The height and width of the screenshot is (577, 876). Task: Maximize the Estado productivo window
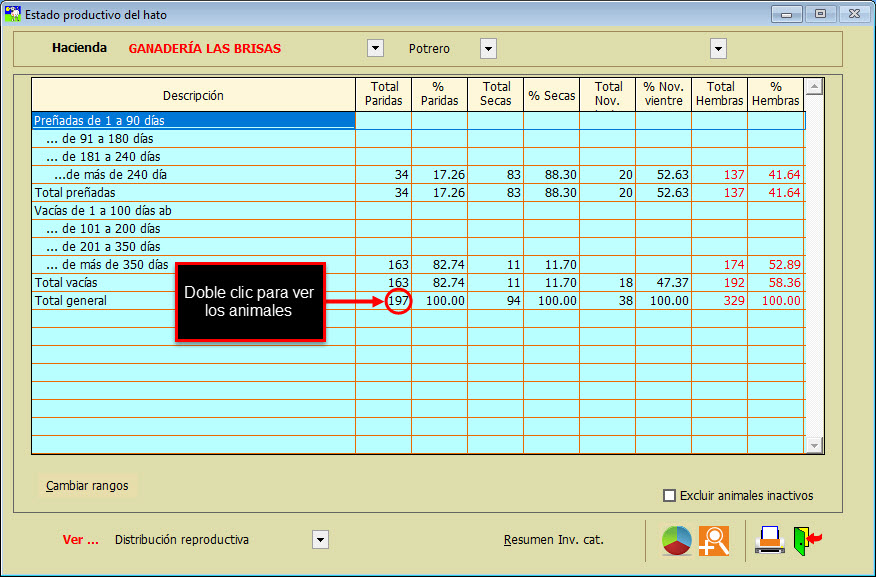(x=820, y=14)
